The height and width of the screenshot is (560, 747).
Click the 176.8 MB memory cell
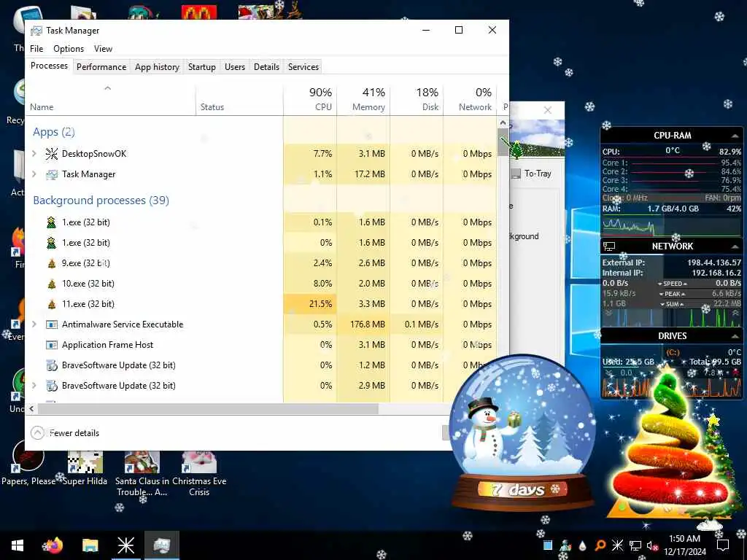coord(363,324)
